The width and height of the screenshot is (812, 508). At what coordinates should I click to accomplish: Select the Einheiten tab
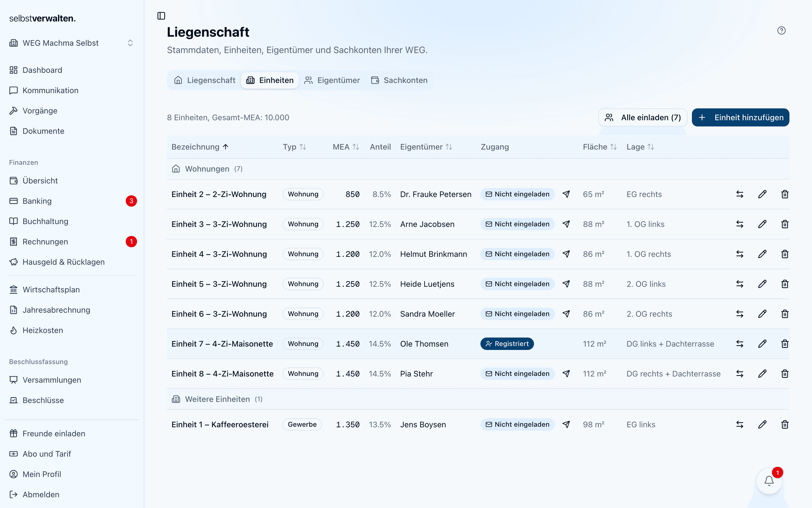270,80
